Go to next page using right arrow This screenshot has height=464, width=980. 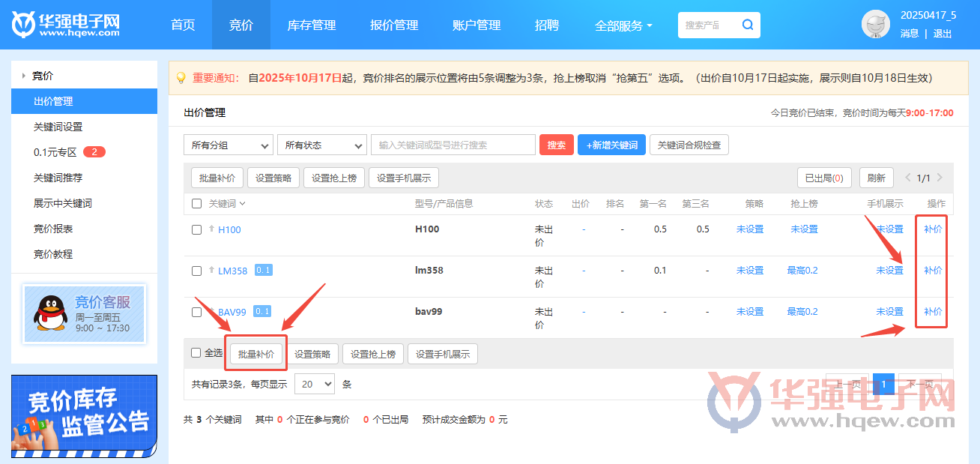click(x=940, y=178)
